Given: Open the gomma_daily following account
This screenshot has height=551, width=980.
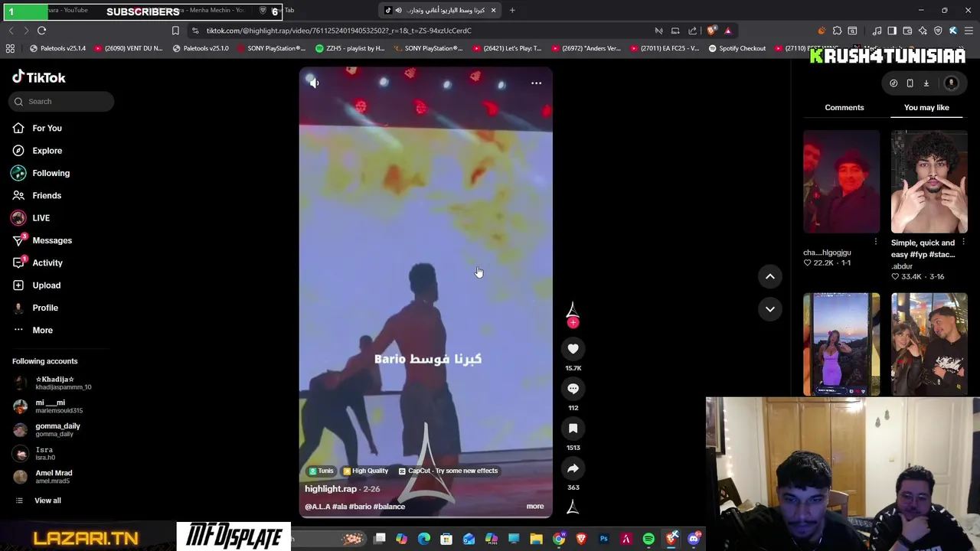Looking at the screenshot, I should pyautogui.click(x=57, y=430).
